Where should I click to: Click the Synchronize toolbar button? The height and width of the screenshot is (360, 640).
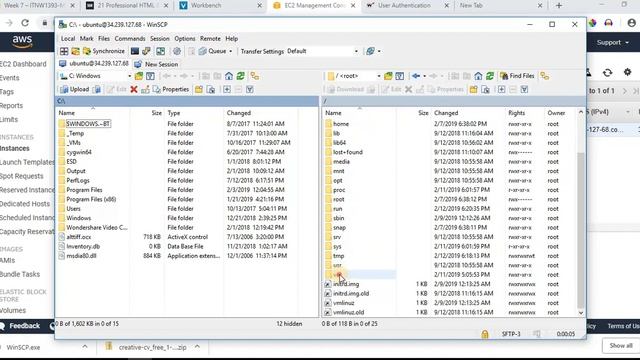tap(104, 51)
